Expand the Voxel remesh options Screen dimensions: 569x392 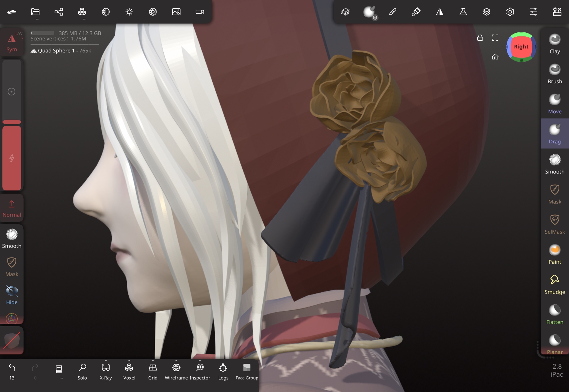tap(129, 360)
